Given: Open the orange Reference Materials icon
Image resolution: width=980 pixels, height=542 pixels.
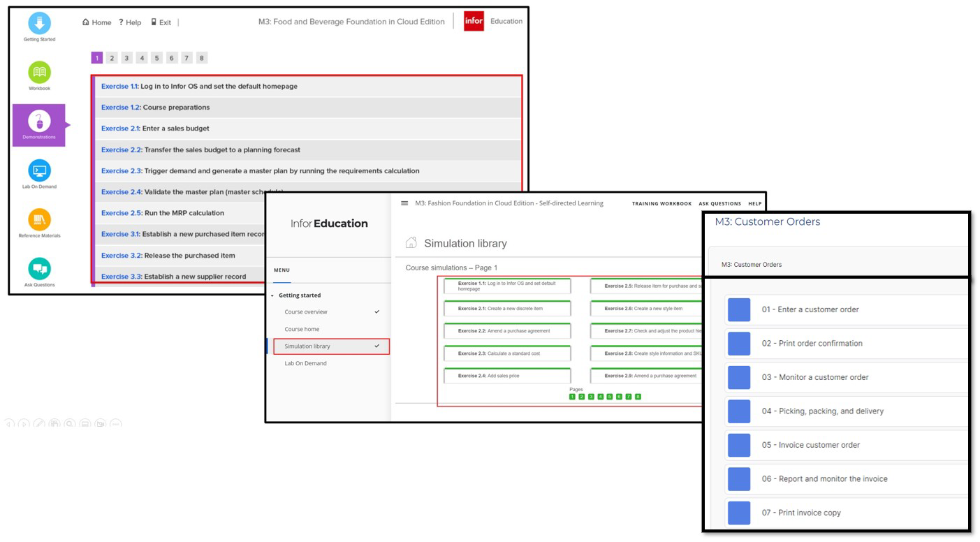Looking at the screenshot, I should 39,220.
